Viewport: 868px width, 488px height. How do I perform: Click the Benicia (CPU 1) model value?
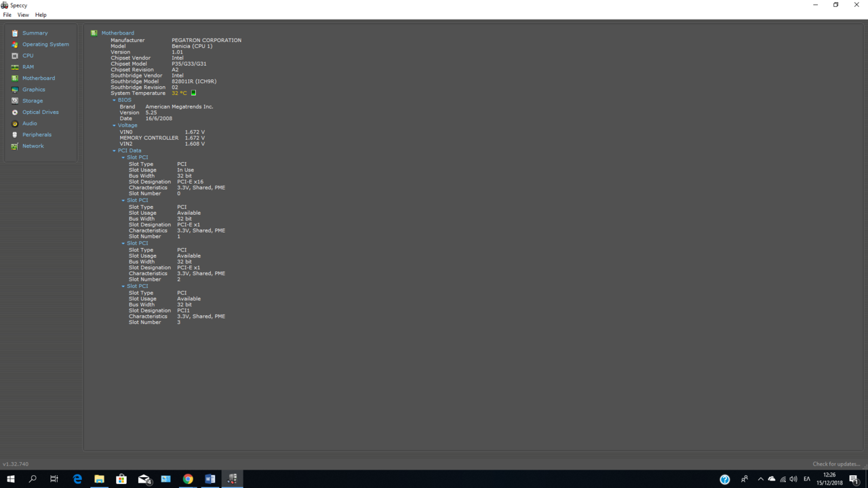(192, 46)
